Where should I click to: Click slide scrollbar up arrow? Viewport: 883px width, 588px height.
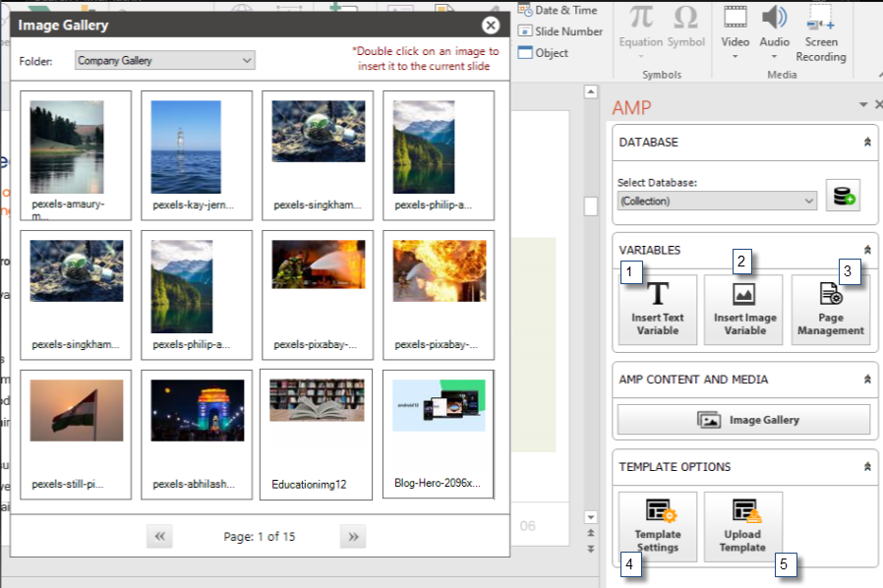point(590,91)
